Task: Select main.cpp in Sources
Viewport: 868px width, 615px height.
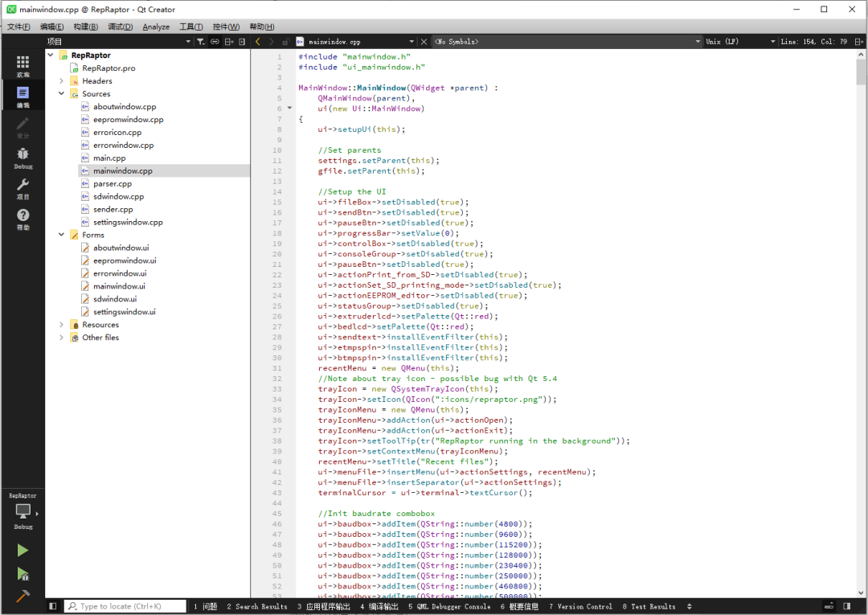Action: tap(109, 158)
